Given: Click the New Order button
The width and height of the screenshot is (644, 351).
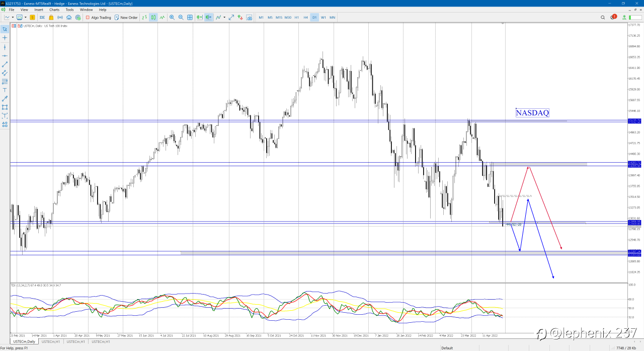Looking at the screenshot, I should pos(126,17).
